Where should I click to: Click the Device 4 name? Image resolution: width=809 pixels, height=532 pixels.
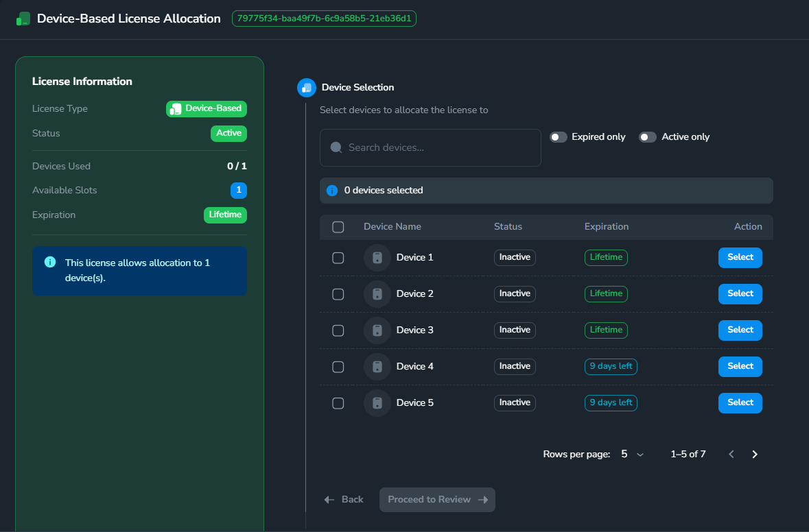click(x=415, y=367)
